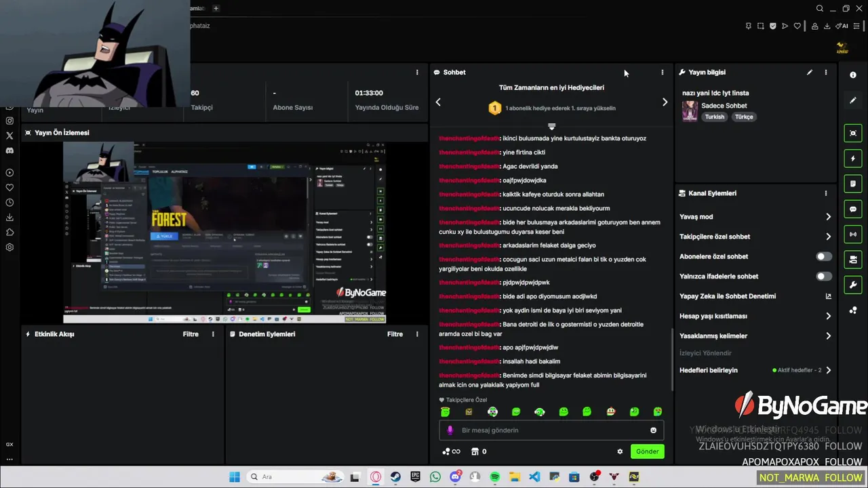Open the Discord sidebar icon

pyautogui.click(x=9, y=150)
